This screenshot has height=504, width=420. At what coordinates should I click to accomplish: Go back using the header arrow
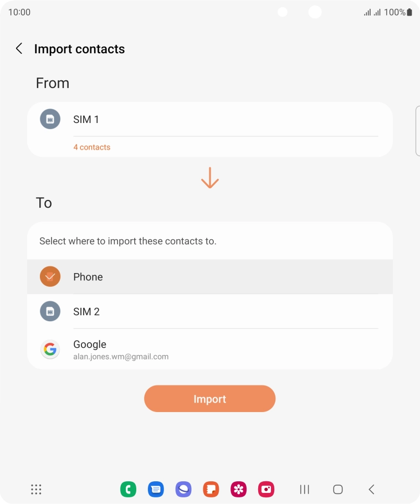click(x=19, y=49)
